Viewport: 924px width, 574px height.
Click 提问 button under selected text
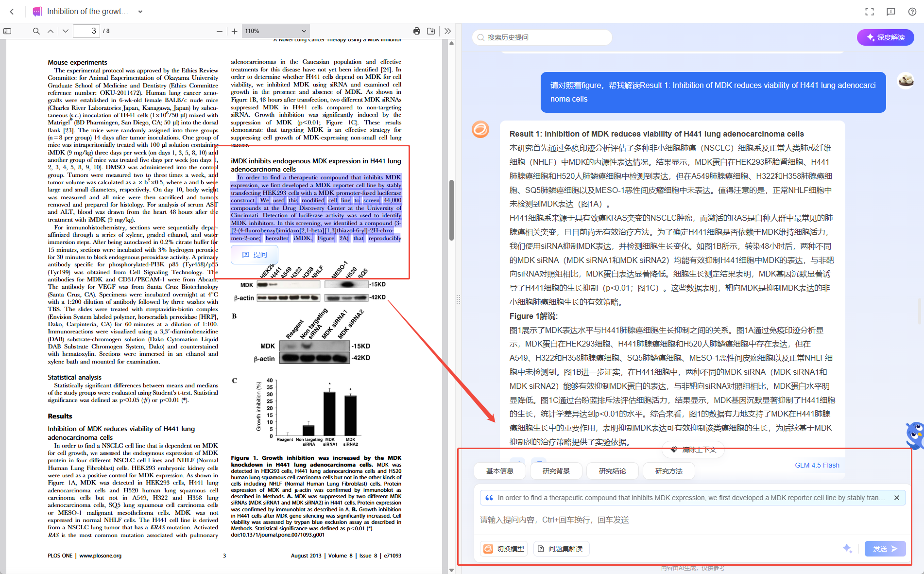click(255, 255)
